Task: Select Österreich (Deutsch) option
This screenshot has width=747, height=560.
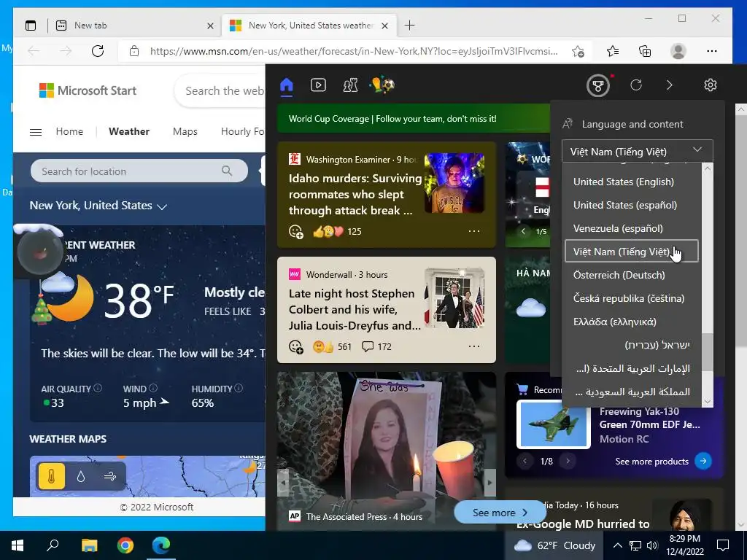Action: click(632, 275)
